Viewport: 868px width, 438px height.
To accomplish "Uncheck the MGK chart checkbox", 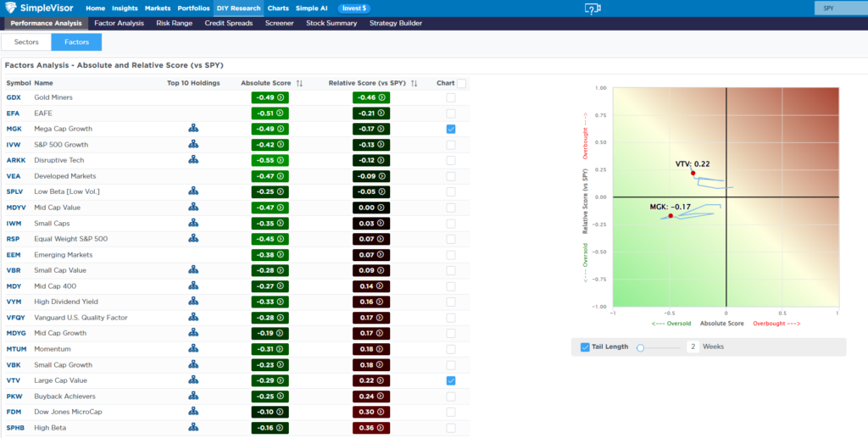I will click(451, 129).
